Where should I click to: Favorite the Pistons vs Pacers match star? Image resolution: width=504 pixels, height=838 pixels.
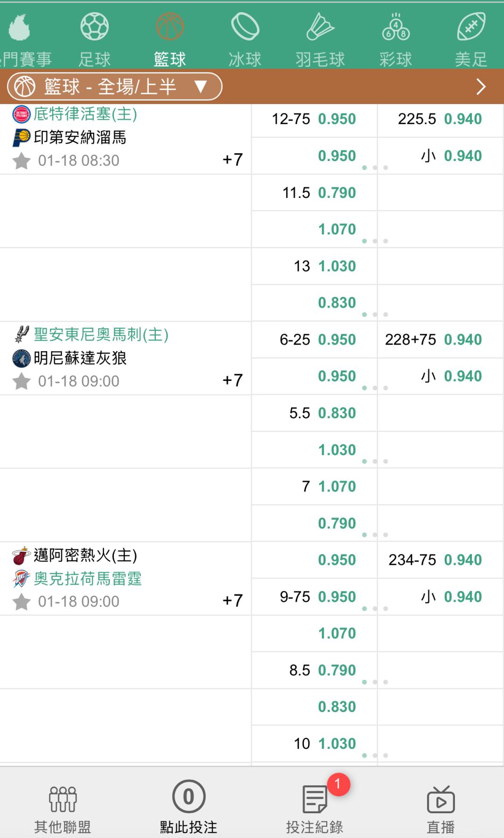coord(21,161)
